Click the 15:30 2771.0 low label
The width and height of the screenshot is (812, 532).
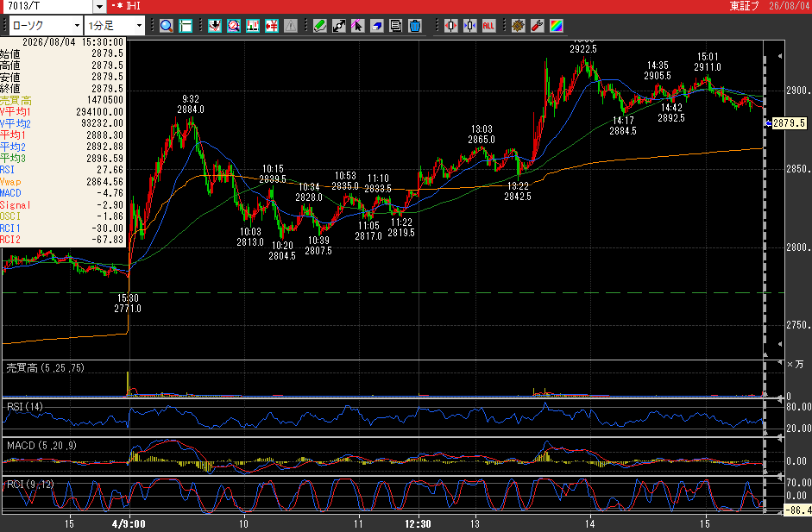click(x=128, y=304)
